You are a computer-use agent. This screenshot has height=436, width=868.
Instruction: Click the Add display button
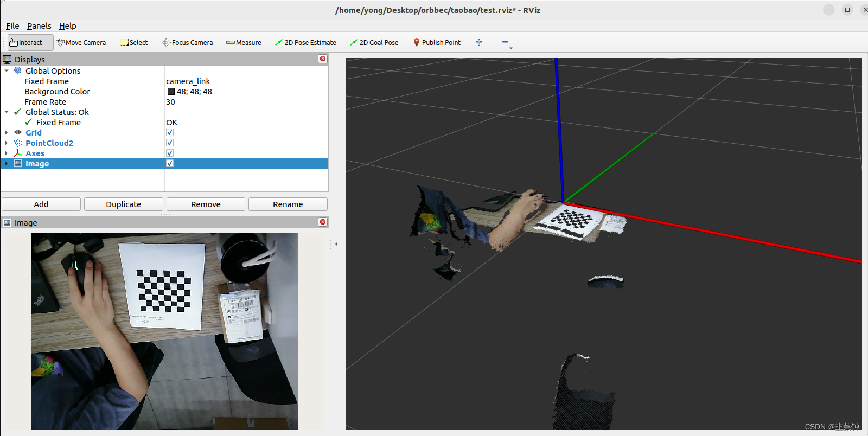(41, 204)
